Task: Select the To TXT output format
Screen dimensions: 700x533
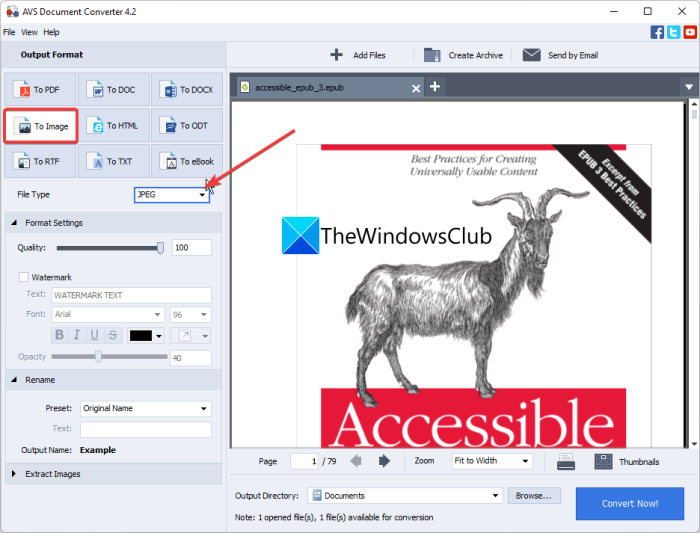Action: click(x=114, y=162)
